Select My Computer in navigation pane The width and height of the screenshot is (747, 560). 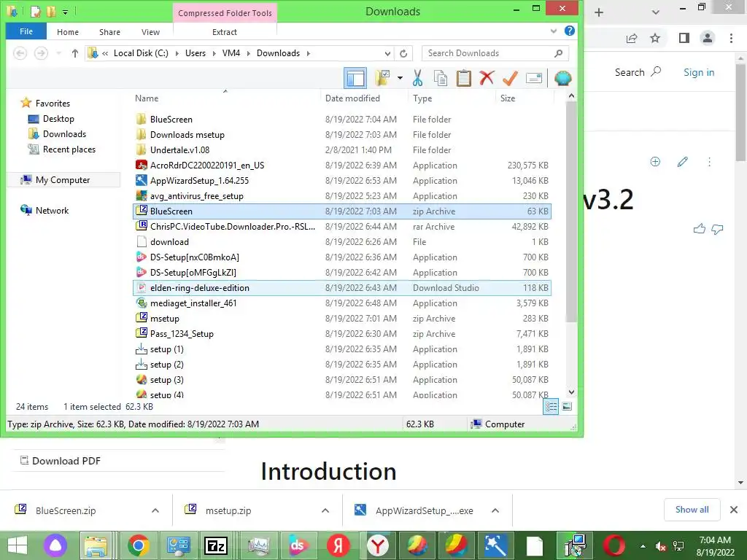point(63,180)
